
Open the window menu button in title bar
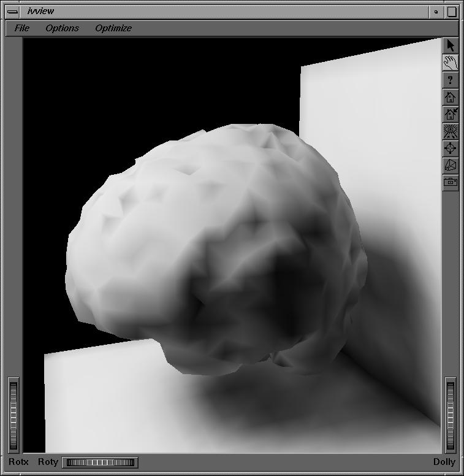pyautogui.click(x=12, y=12)
